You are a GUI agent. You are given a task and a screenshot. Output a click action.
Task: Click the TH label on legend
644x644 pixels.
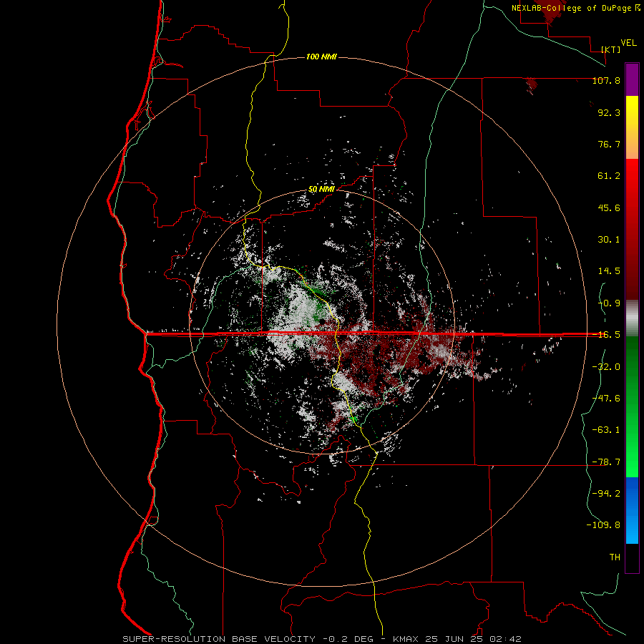tap(615, 557)
